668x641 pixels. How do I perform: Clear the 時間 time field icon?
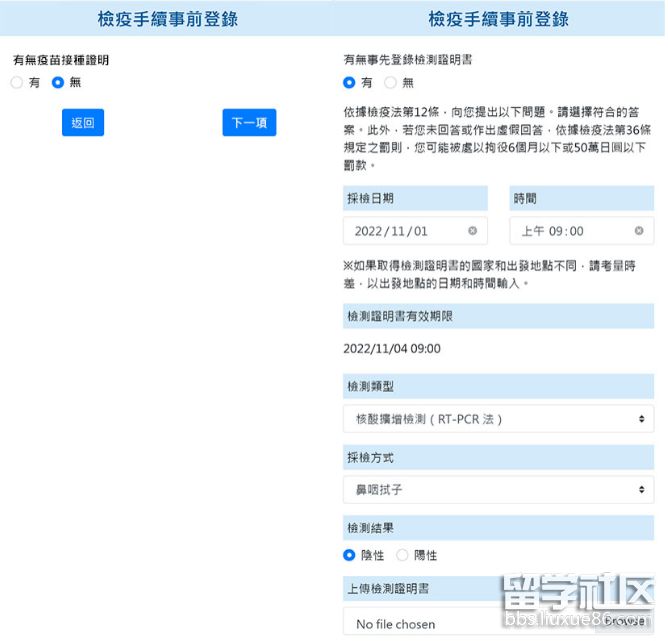click(639, 231)
